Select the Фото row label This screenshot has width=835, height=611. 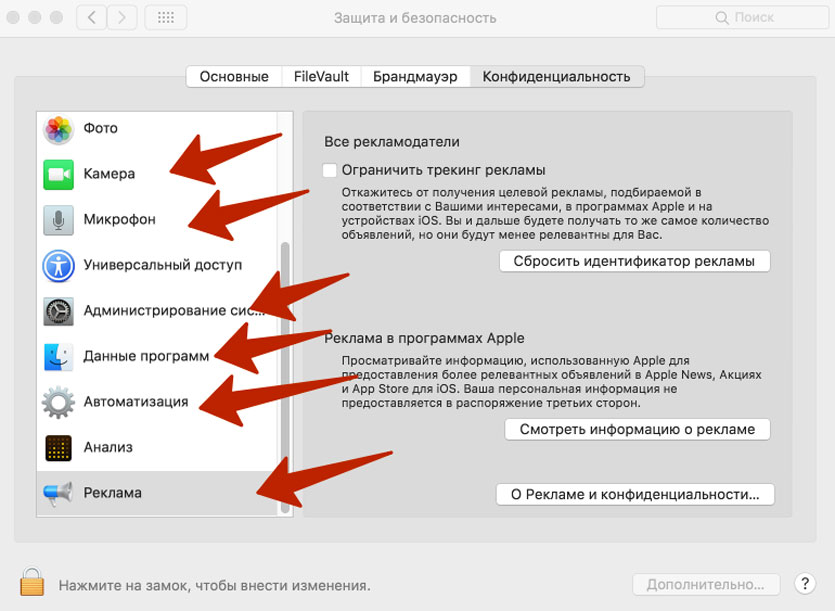point(101,128)
